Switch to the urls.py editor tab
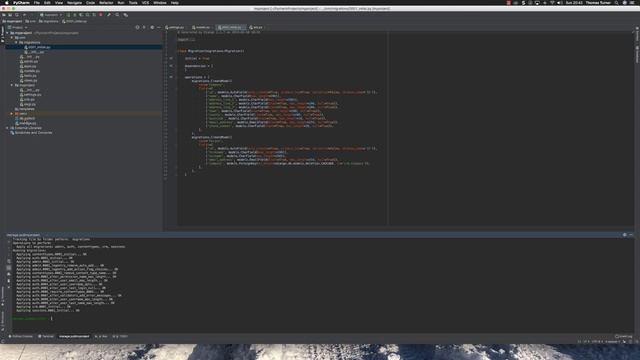The height and width of the screenshot is (360, 640). coord(256,27)
